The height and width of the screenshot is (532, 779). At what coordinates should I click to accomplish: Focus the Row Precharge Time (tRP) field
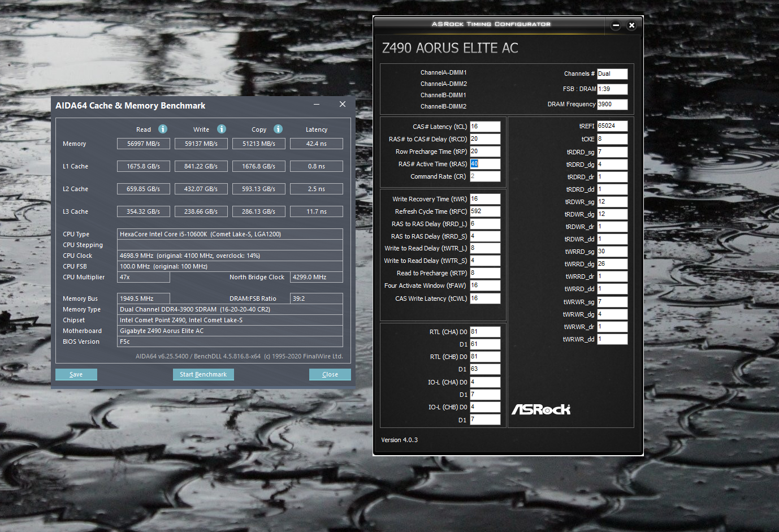485,152
